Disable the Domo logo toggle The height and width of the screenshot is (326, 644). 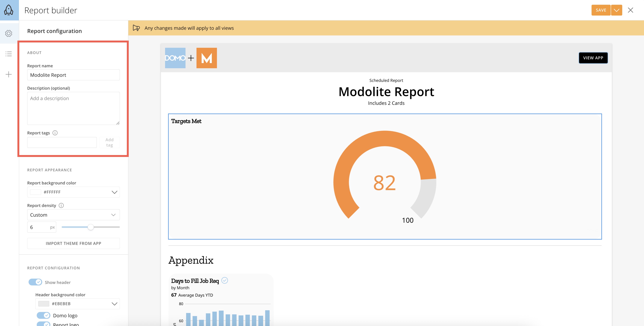click(44, 315)
